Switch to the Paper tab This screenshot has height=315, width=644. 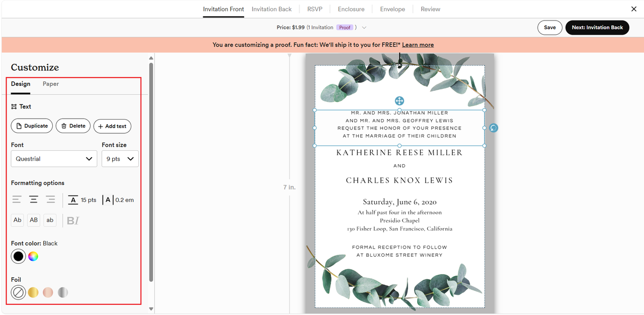pos(51,84)
